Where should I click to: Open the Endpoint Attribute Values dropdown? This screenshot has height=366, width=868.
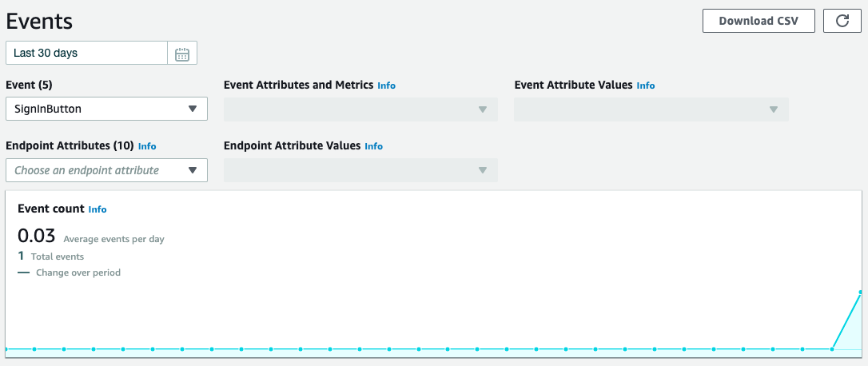pos(361,170)
